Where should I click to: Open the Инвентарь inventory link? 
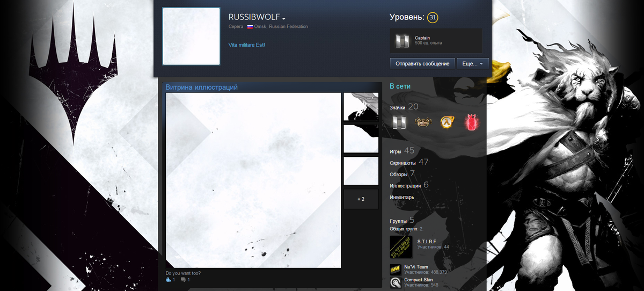pyautogui.click(x=402, y=197)
